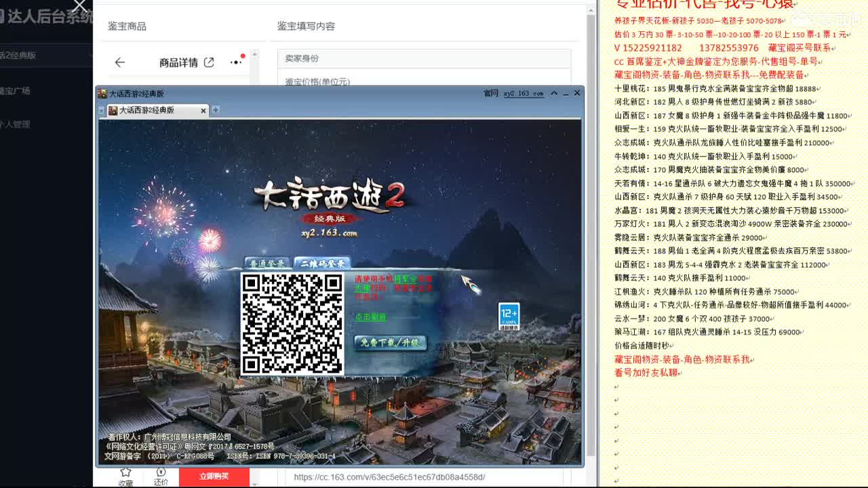Click the 达人后台系统 logo header
The image size is (868, 488).
[x=46, y=16]
